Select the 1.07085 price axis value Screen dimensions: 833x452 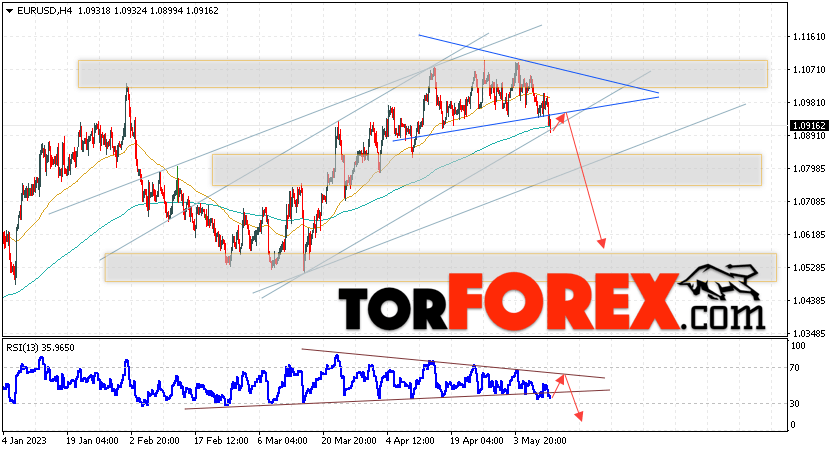point(809,201)
